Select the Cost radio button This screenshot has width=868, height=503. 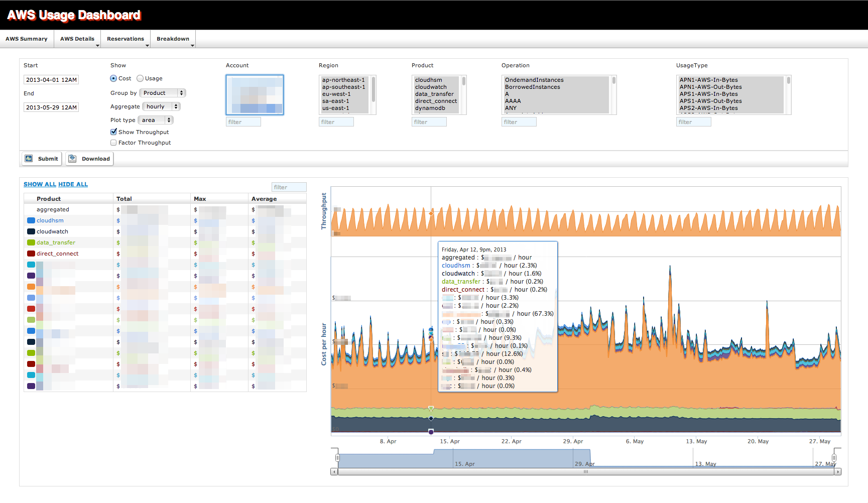pos(113,78)
